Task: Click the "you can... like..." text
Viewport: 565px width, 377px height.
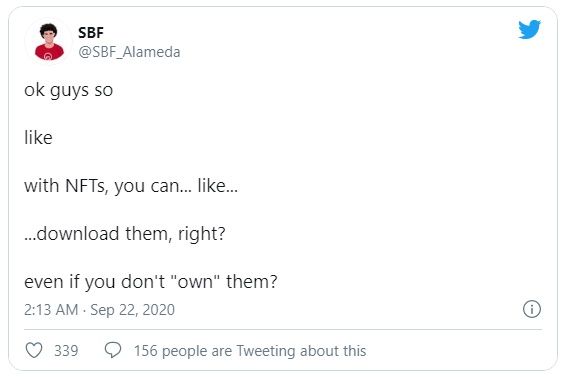Action: coord(176,186)
